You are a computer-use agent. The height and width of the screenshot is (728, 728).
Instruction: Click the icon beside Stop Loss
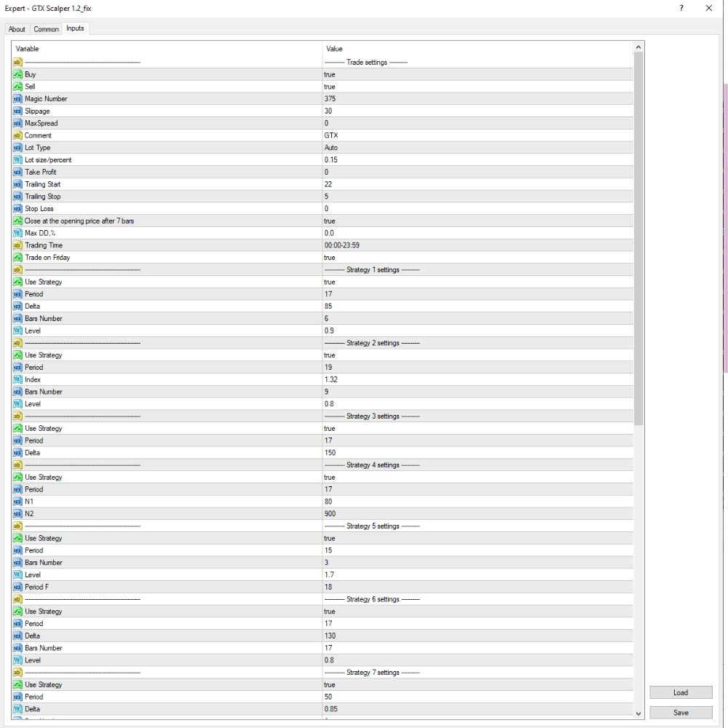coord(17,209)
